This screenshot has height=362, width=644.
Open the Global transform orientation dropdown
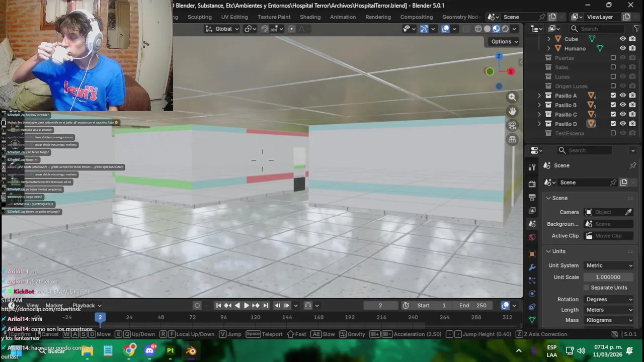(x=222, y=29)
